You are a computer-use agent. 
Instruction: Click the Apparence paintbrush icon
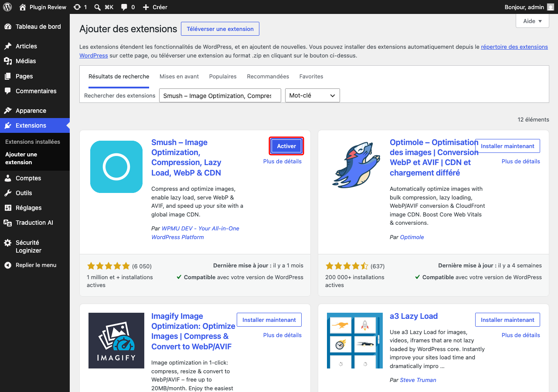pyautogui.click(x=8, y=111)
